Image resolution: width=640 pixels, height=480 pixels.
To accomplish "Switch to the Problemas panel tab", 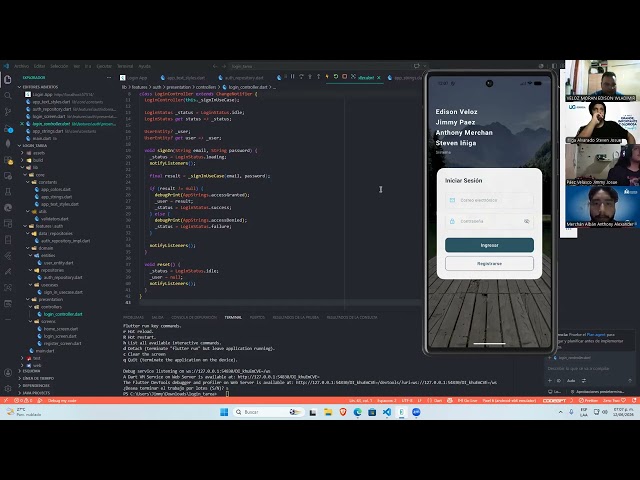I will [x=133, y=317].
